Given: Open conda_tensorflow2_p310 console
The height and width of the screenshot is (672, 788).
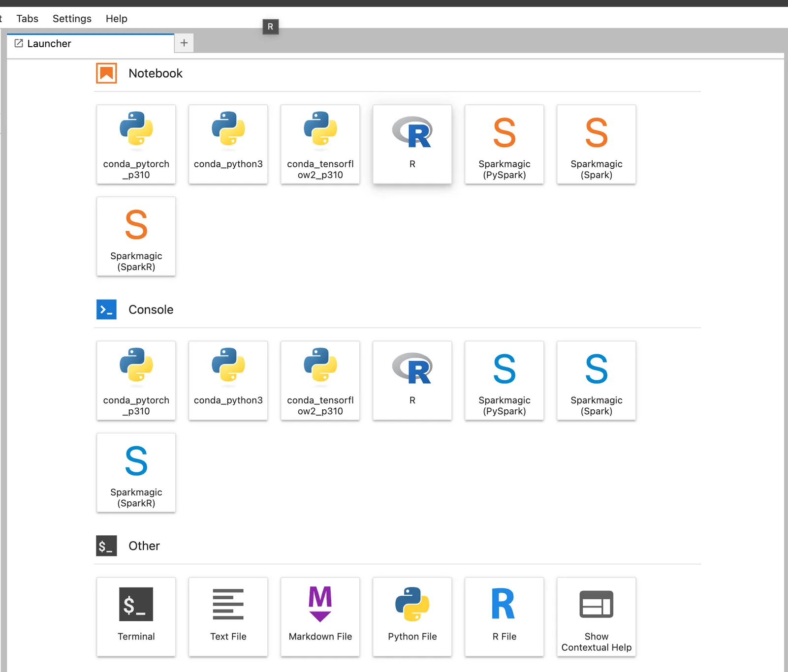Looking at the screenshot, I should pyautogui.click(x=320, y=380).
